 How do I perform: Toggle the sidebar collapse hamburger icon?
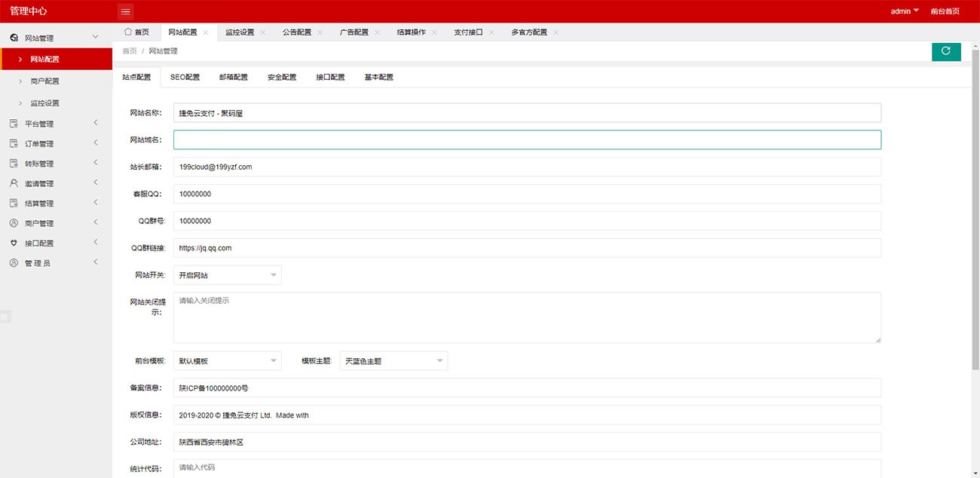(126, 11)
